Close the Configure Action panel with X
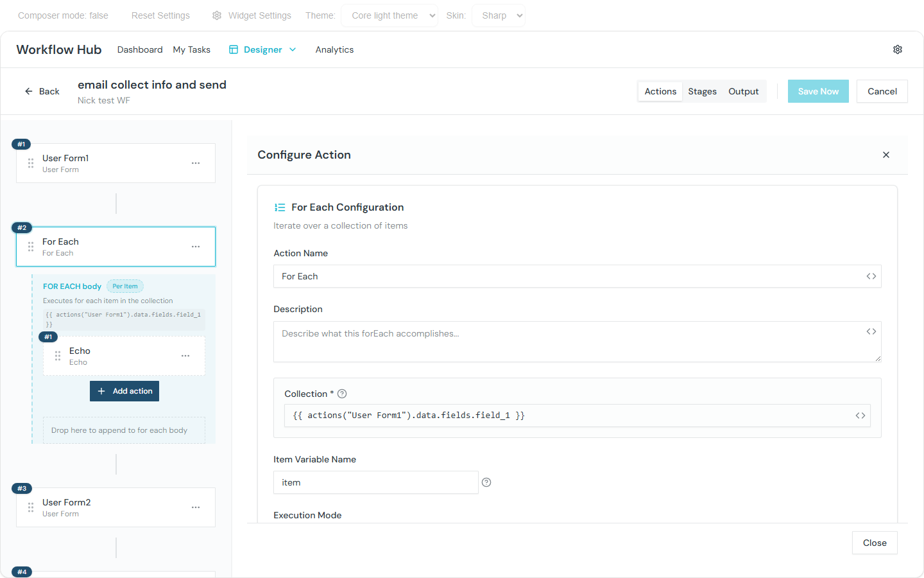This screenshot has width=924, height=578. tap(886, 155)
